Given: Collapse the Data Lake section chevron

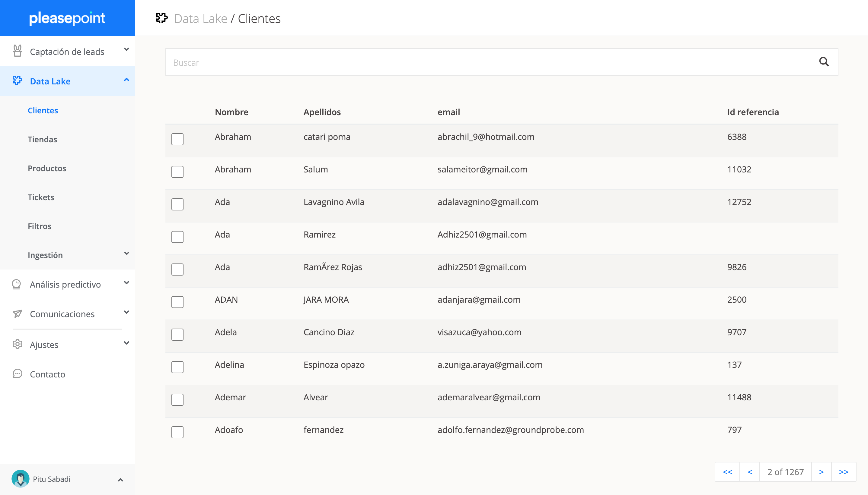Looking at the screenshot, I should point(126,80).
